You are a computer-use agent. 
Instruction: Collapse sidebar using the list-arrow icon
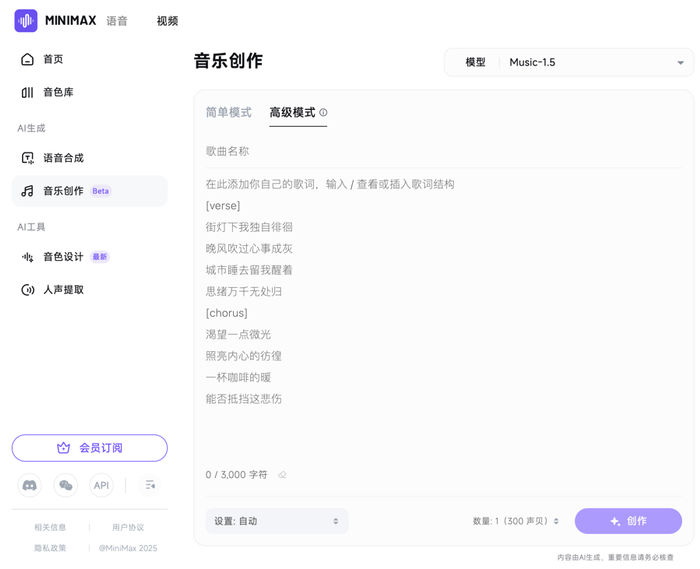pyautogui.click(x=150, y=485)
